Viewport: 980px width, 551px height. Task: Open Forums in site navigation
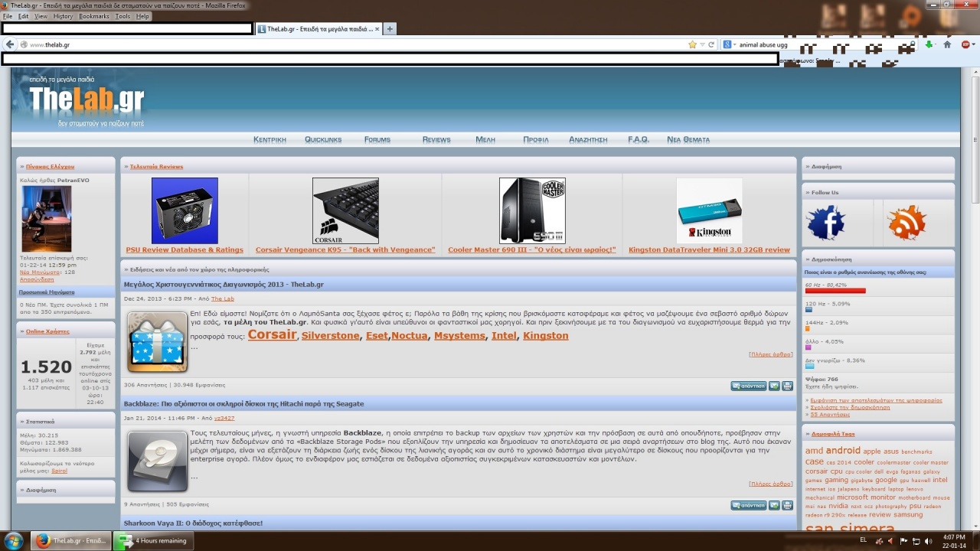tap(377, 140)
